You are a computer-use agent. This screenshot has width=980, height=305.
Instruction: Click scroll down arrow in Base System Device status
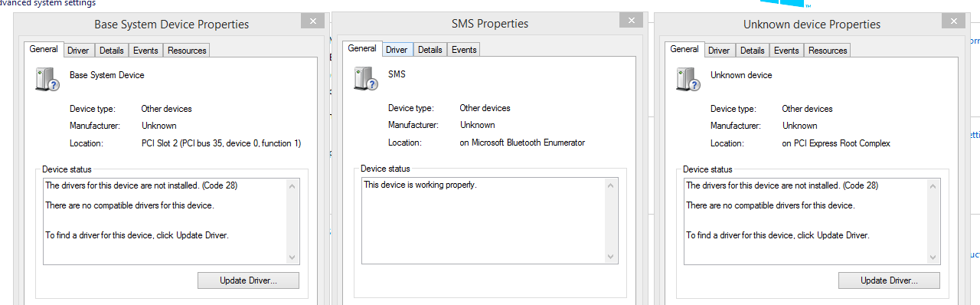point(292,257)
